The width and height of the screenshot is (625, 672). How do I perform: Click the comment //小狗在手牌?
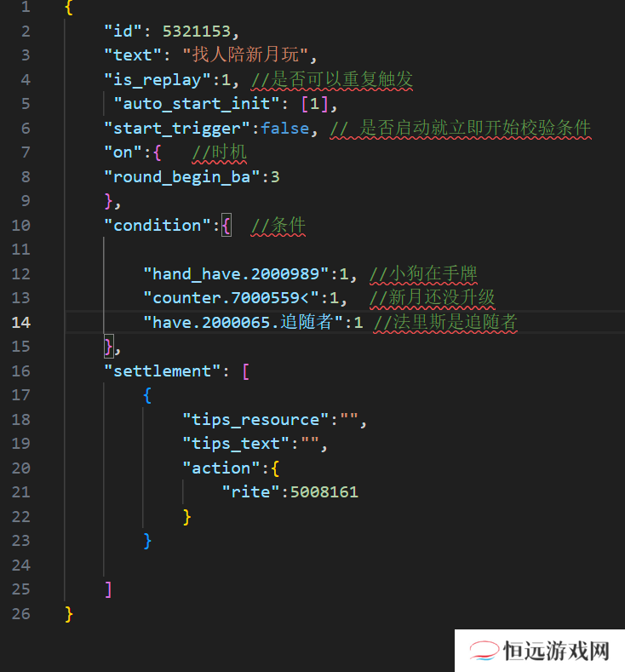(x=423, y=274)
